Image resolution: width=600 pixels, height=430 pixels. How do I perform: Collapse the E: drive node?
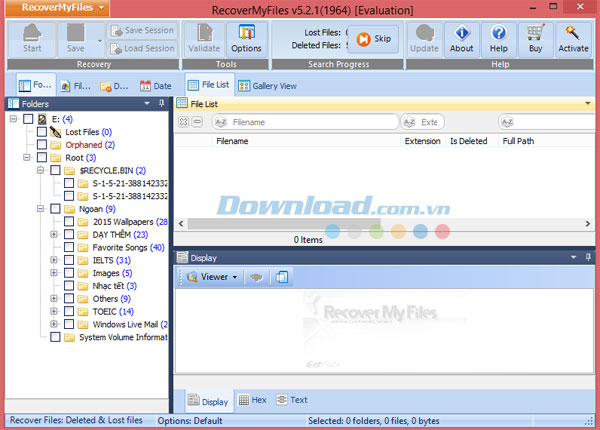click(13, 119)
